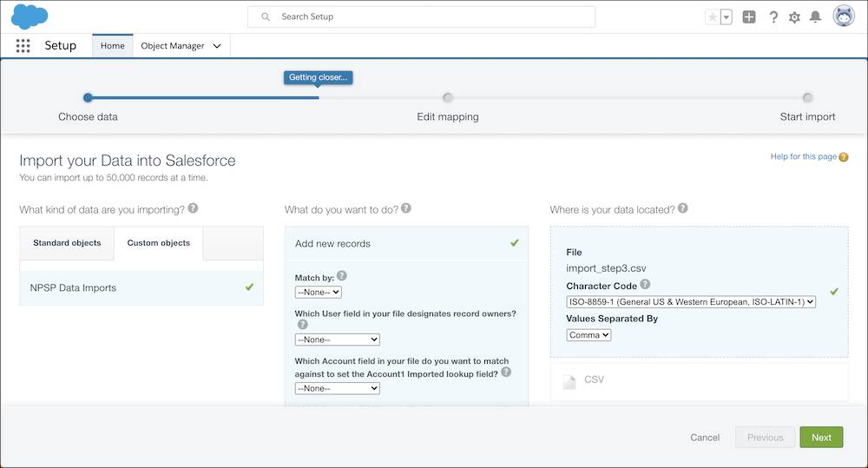This screenshot has height=468, width=868.
Task: Open the Character Code dropdown
Action: click(691, 302)
